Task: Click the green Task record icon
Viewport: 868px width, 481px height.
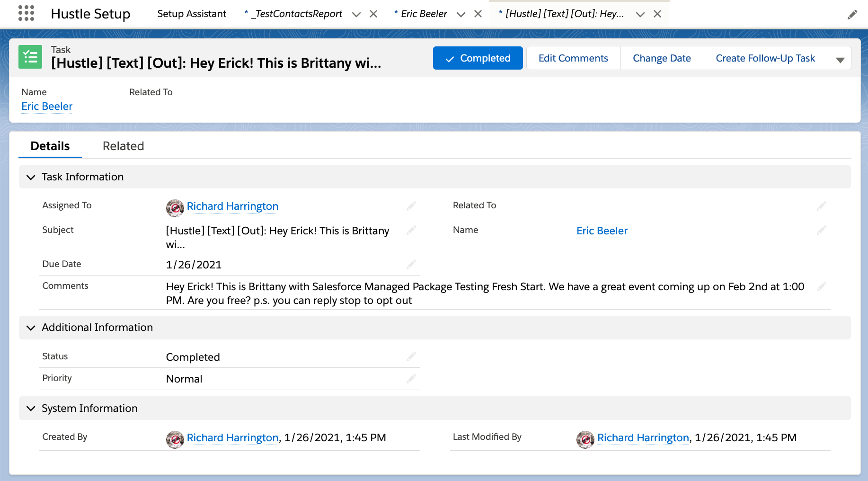Action: [x=30, y=57]
